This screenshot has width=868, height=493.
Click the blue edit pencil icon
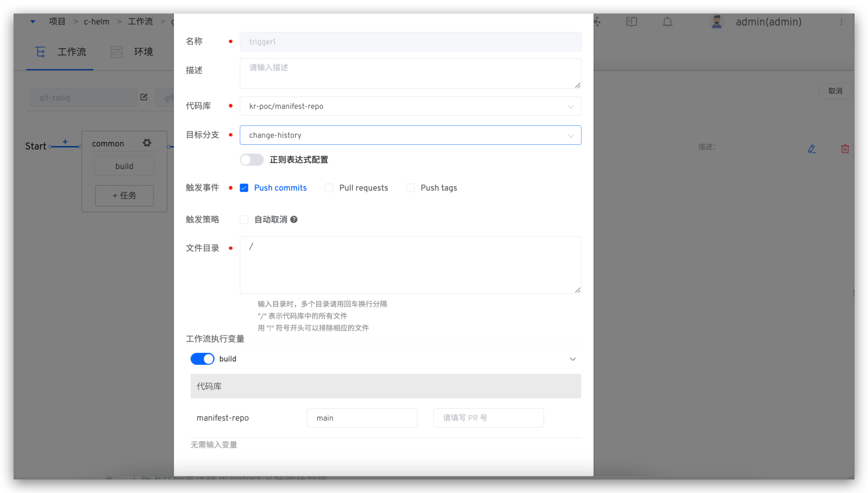(x=812, y=149)
